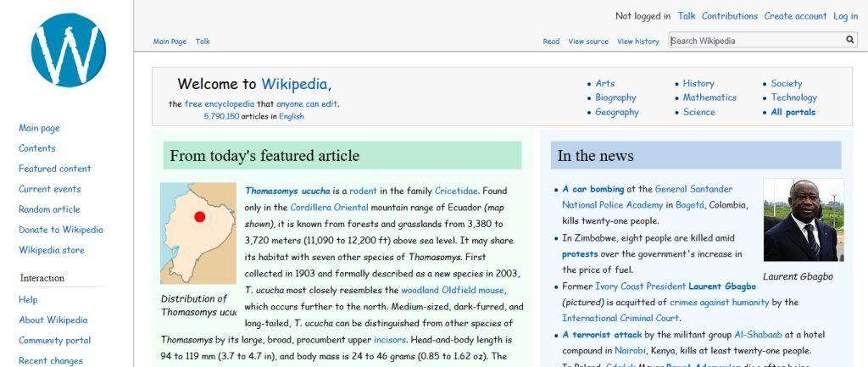Click the free encyclopedia link
The image size is (868, 367).
click(x=220, y=104)
